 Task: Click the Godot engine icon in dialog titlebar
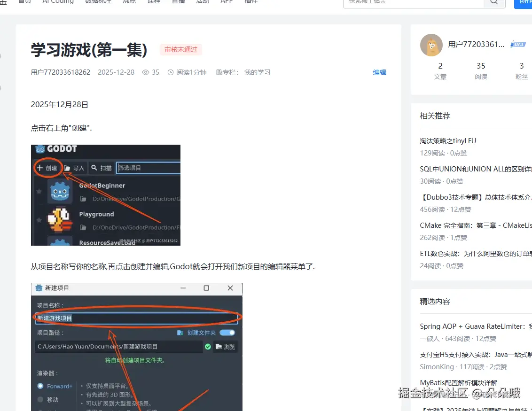pos(38,289)
